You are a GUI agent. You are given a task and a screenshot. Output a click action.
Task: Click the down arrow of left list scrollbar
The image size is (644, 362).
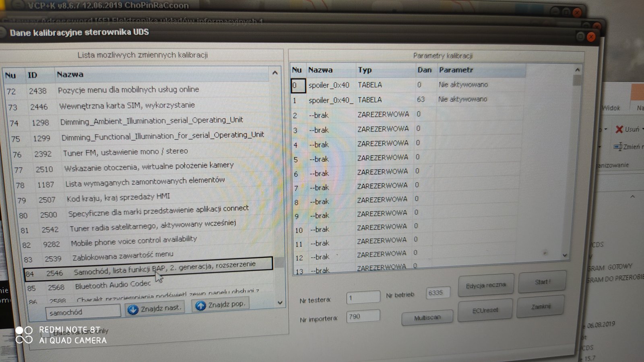pyautogui.click(x=280, y=302)
